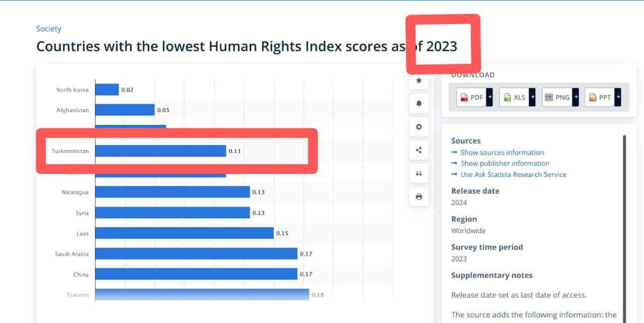Open Show sources information link
644x323 pixels.
click(502, 153)
